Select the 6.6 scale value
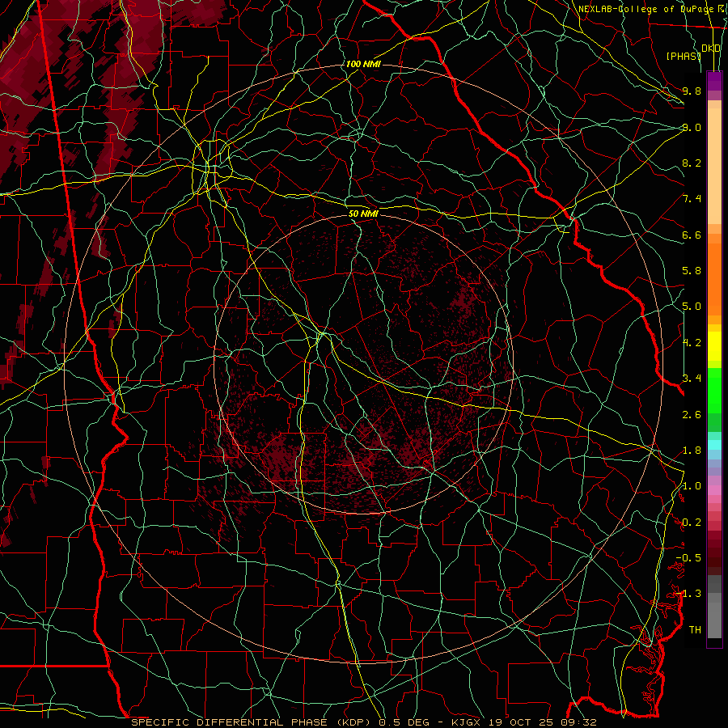The width and height of the screenshot is (728, 728). coord(692,235)
